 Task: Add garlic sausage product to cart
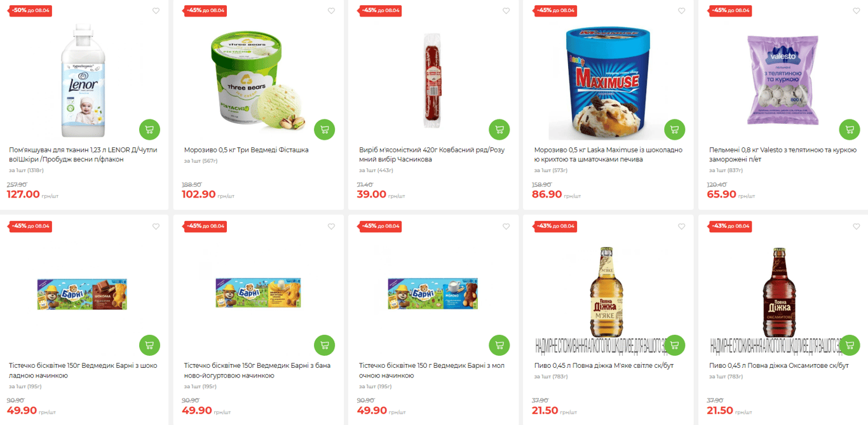tap(499, 130)
